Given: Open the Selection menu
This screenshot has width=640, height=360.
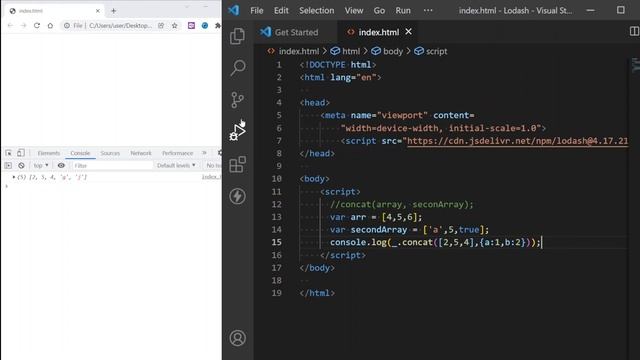Looking at the screenshot, I should (317, 10).
